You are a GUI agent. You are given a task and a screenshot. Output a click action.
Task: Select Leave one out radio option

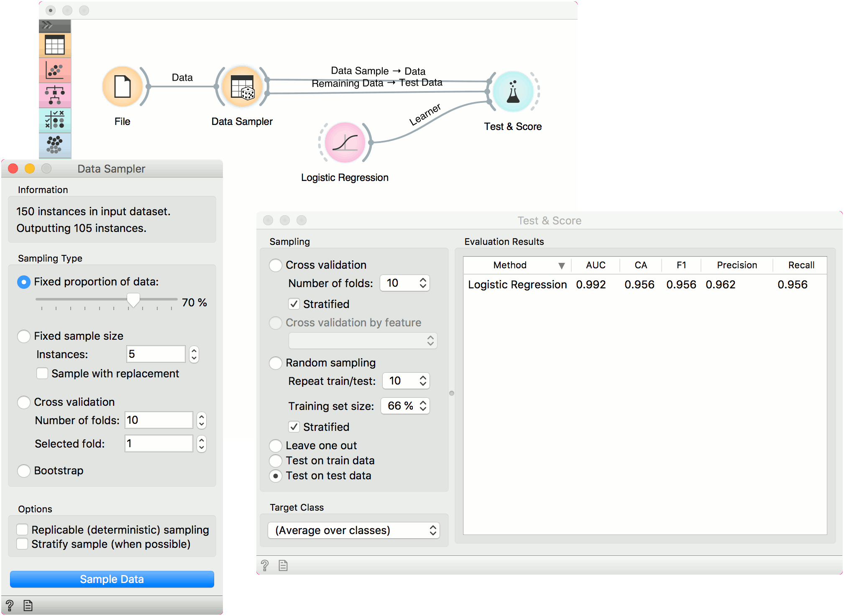pyautogui.click(x=276, y=445)
